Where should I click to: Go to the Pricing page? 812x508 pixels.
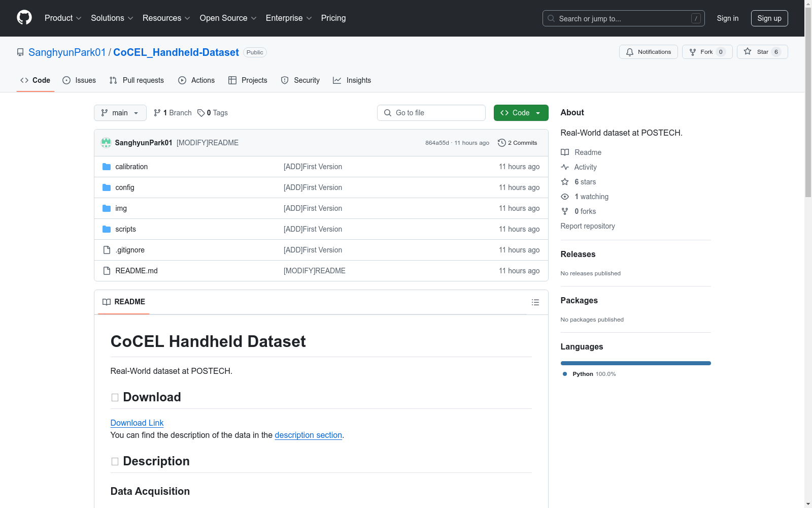coord(333,18)
